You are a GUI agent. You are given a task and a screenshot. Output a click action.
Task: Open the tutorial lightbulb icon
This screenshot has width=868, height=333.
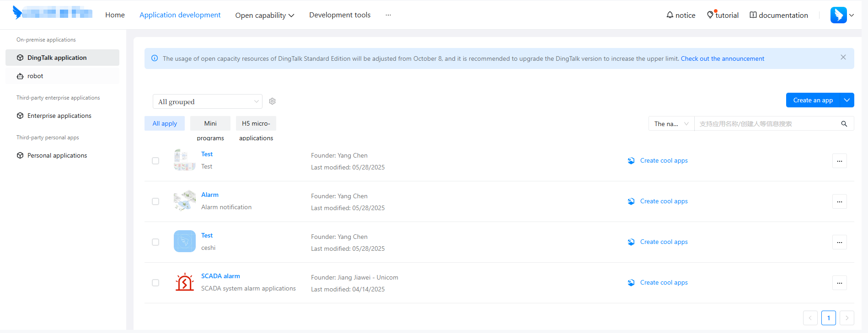[710, 15]
